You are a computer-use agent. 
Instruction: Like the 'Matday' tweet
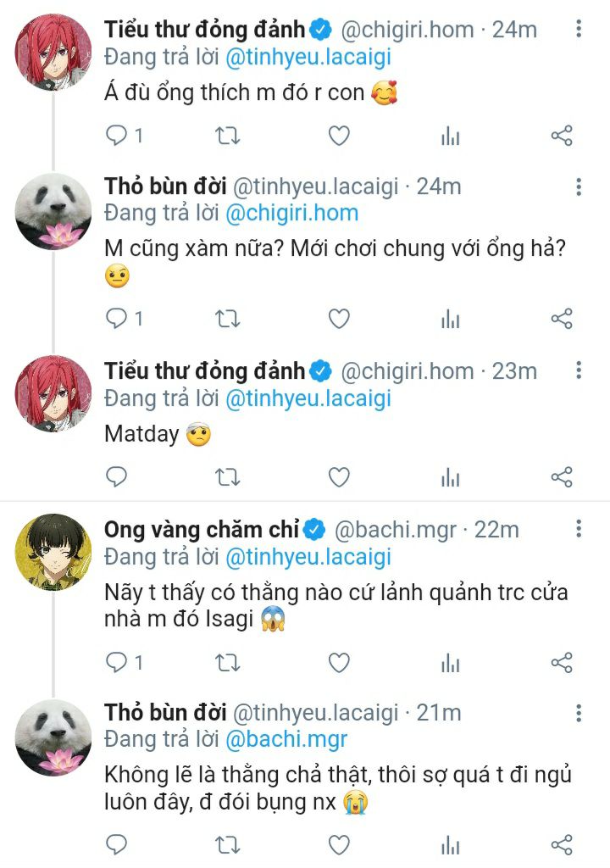tap(339, 476)
